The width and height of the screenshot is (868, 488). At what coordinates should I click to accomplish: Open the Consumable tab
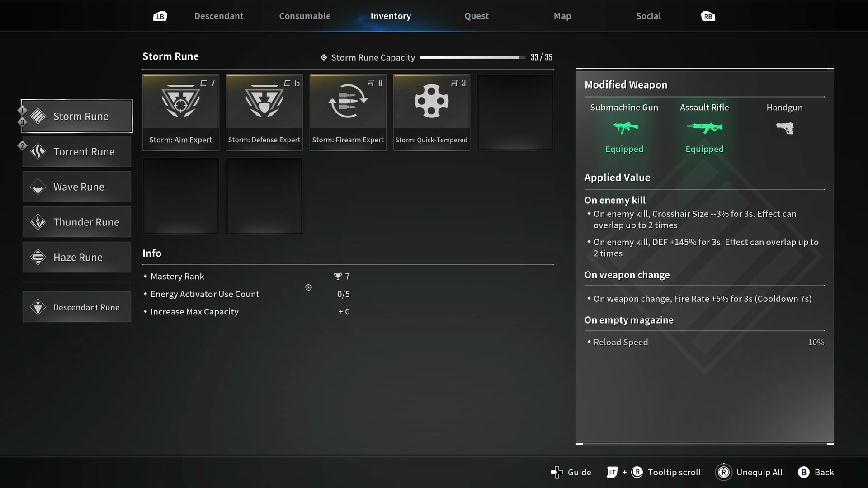point(305,16)
